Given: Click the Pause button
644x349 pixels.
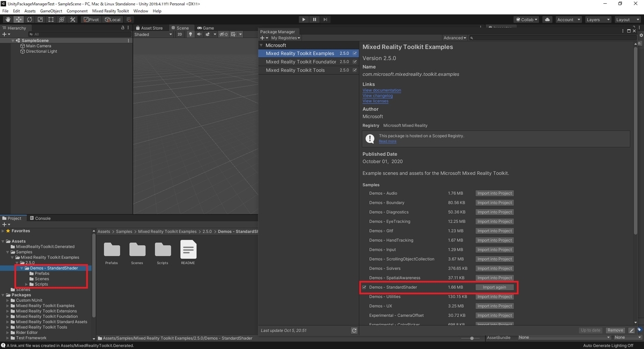Looking at the screenshot, I should pos(314,20).
